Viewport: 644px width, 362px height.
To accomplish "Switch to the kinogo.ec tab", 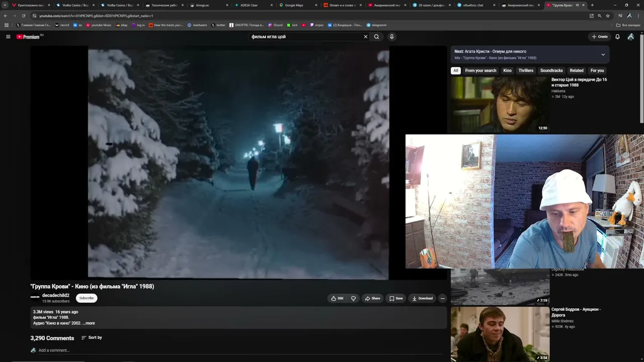I will click(x=209, y=5).
